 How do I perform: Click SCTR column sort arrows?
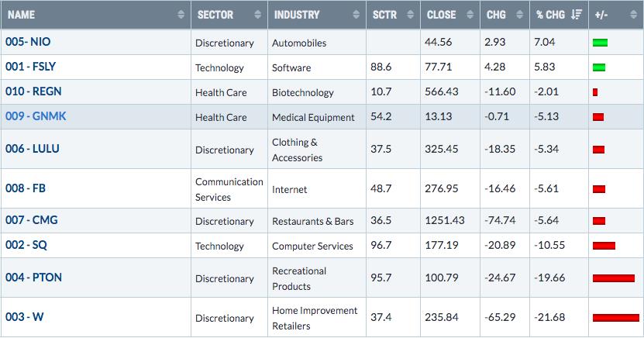(410, 15)
